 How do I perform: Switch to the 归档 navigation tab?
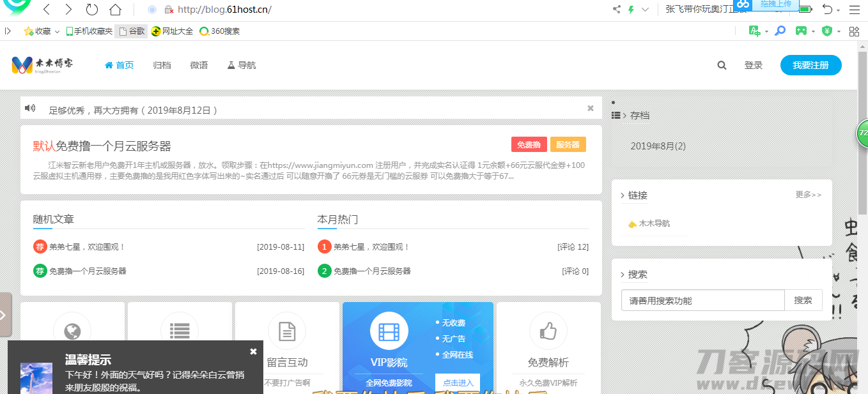pos(162,64)
